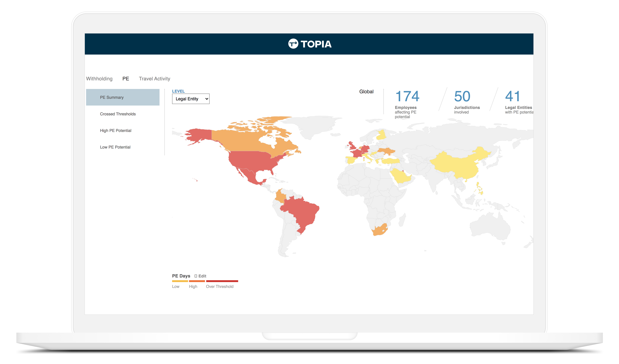Click the 50 jurisdictions figure
Image resolution: width=619 pixels, height=364 pixels.
point(462,96)
